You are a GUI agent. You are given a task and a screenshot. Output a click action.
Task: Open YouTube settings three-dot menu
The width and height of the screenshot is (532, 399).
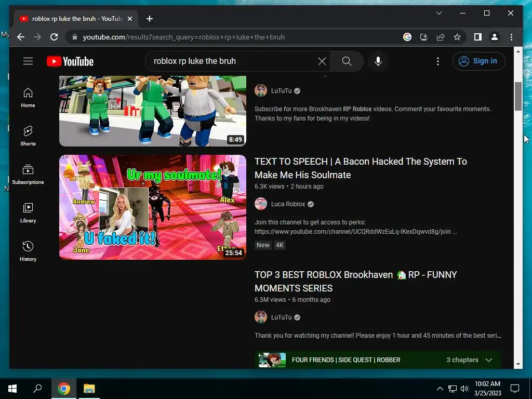click(x=438, y=61)
